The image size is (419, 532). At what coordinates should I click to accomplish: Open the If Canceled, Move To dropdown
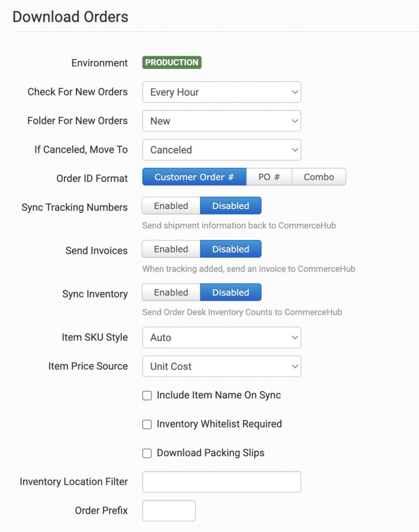(221, 150)
